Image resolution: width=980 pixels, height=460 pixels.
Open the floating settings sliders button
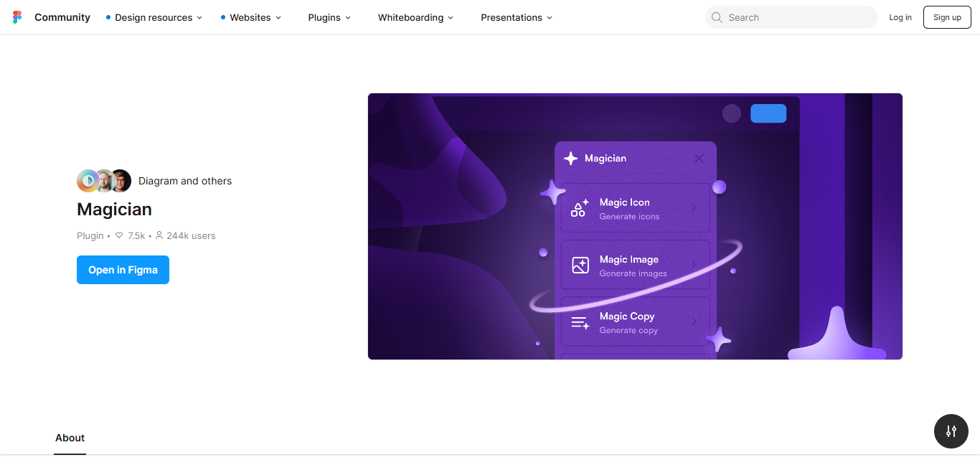click(951, 431)
